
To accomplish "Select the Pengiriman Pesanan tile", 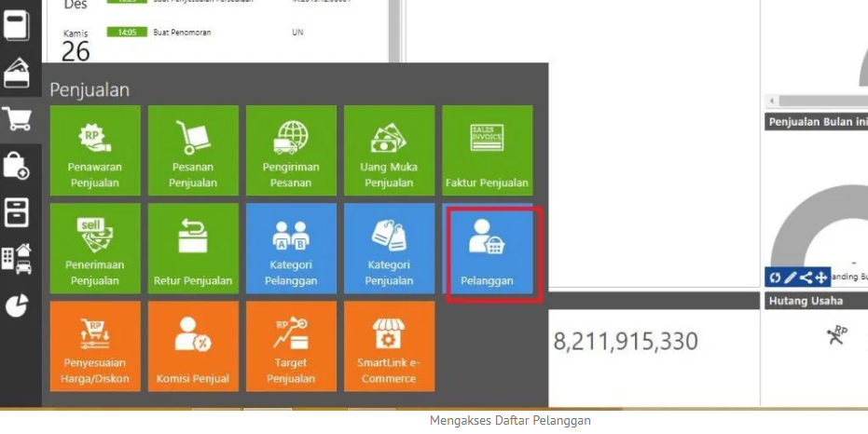I will (291, 150).
